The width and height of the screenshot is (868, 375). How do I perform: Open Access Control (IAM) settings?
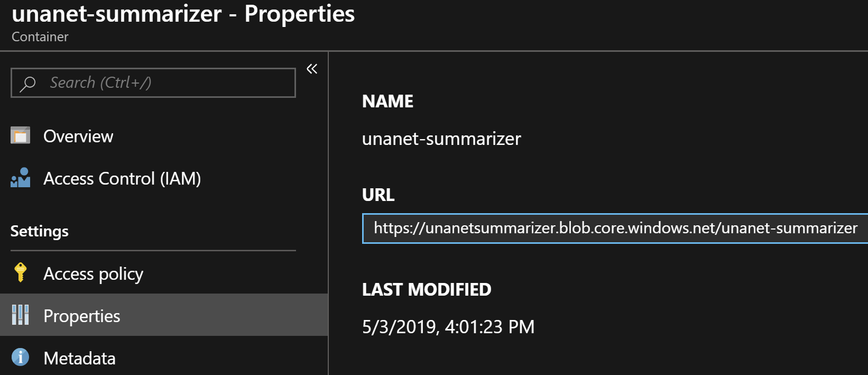[x=122, y=178]
